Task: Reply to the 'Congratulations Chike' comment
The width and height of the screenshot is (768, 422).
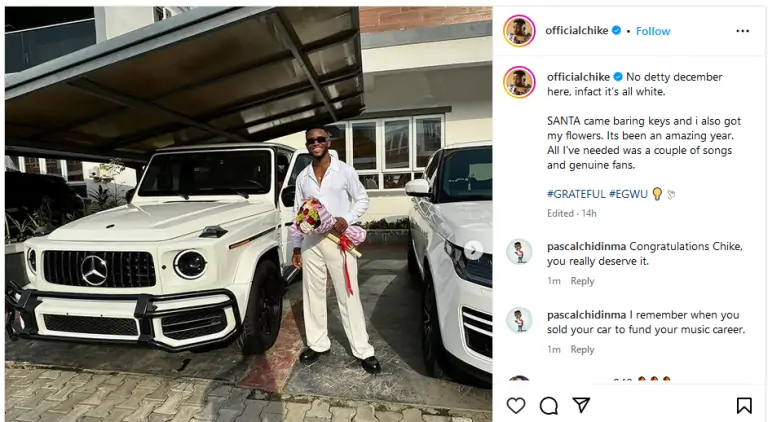Action: coord(582,282)
